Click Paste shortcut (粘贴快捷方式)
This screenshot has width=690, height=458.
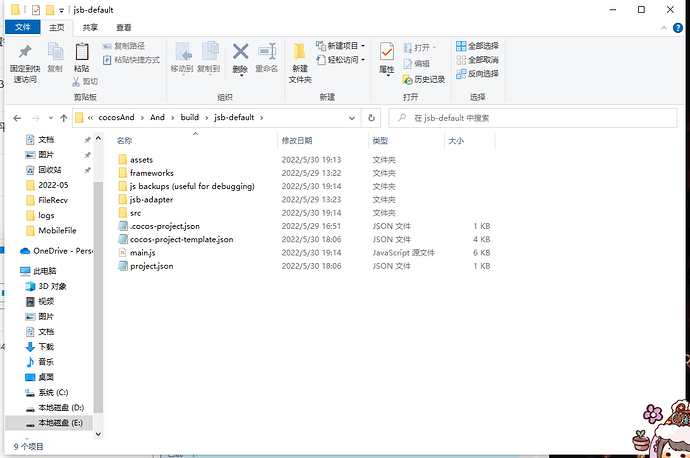[131, 60]
